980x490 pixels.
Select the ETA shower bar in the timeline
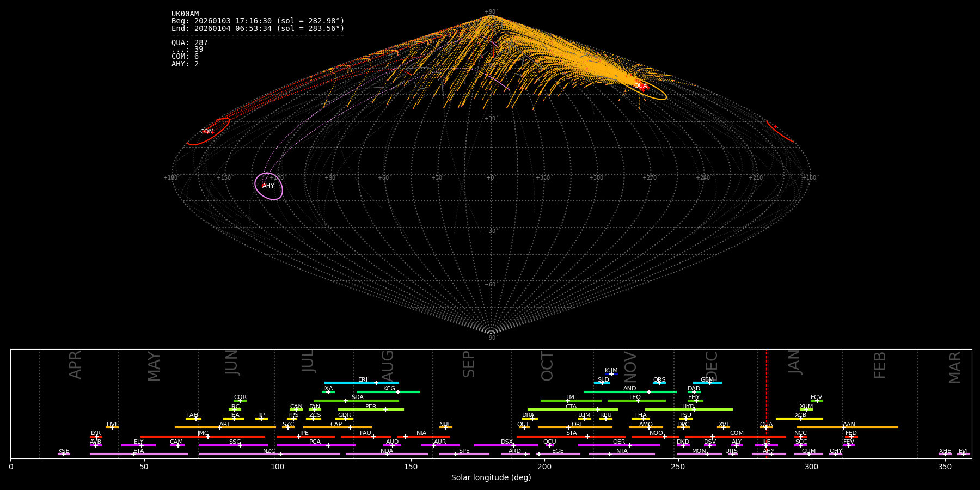click(x=138, y=454)
